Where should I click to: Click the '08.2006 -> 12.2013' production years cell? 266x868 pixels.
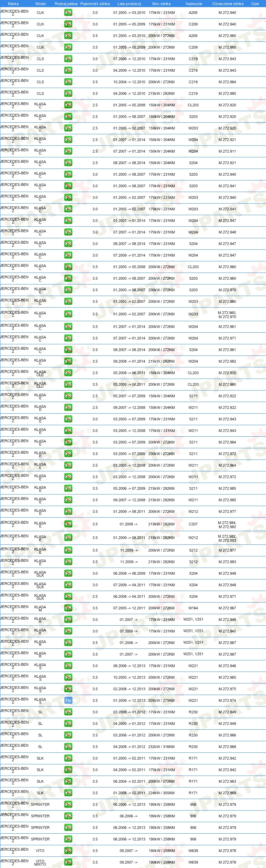tap(129, 666)
